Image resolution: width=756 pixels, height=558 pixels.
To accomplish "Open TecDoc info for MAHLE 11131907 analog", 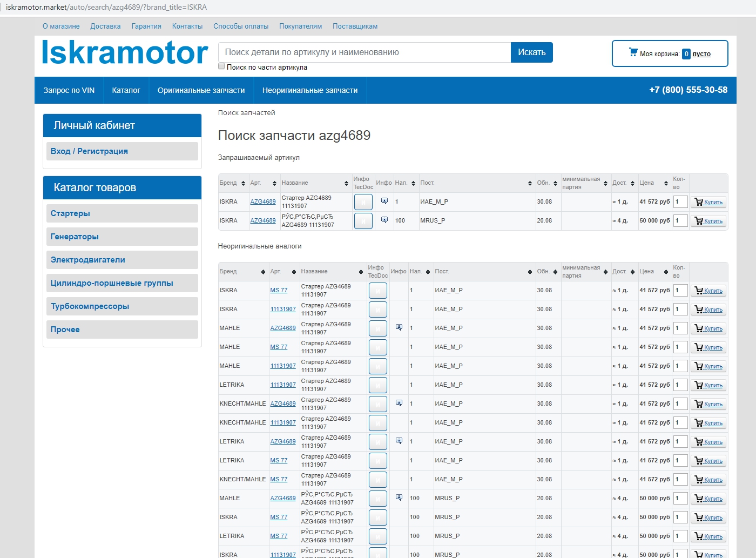I will 377,366.
